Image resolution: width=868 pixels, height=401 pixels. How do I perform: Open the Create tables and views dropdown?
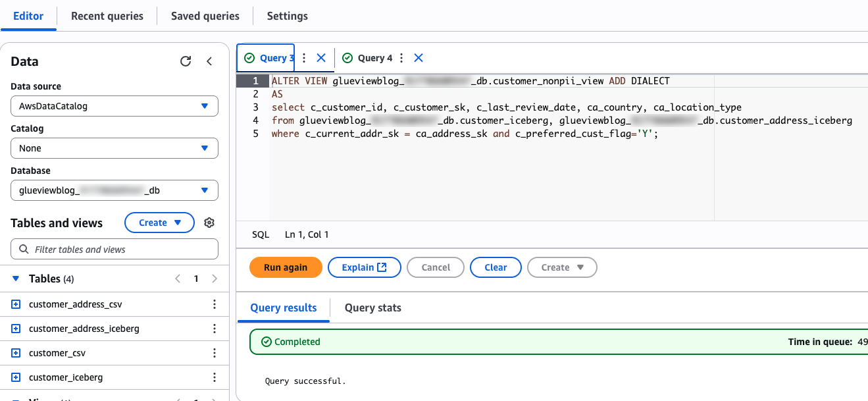[x=159, y=223]
